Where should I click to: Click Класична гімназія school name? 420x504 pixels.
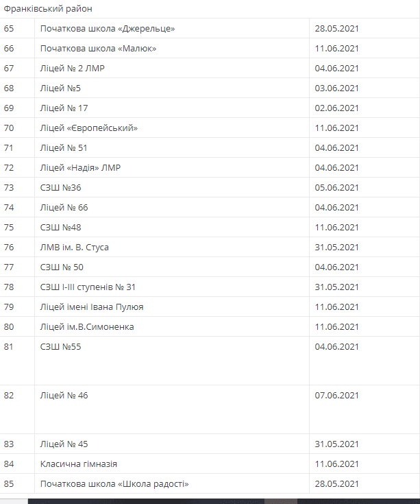click(x=79, y=464)
